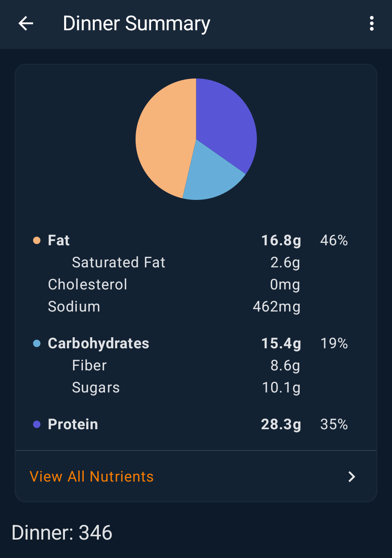This screenshot has height=558, width=392.
Task: Click the Sodium row
Action: [74, 307]
